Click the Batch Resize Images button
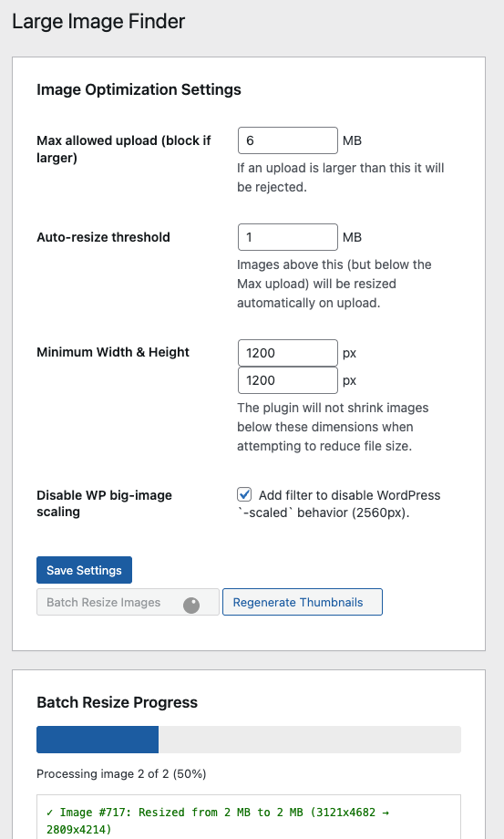Viewport: 504px width, 839px height. (128, 603)
